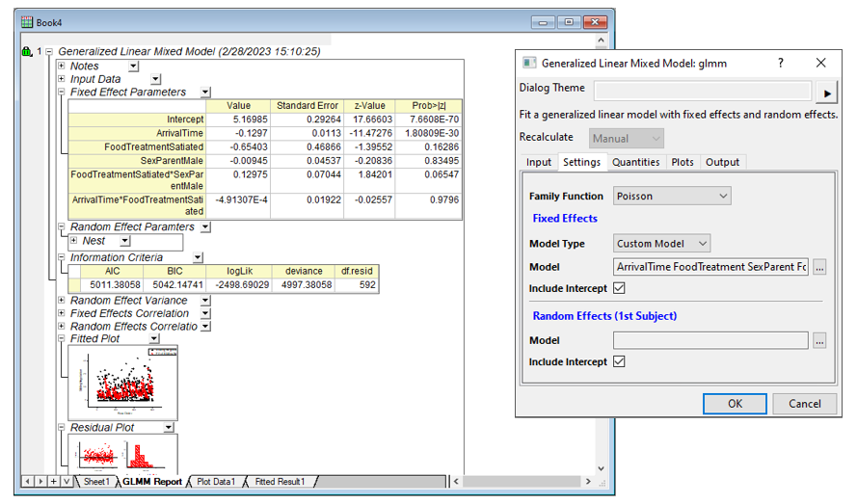Select the Sheet1 worksheet tab
This screenshot has height=504, width=857.
(x=96, y=482)
